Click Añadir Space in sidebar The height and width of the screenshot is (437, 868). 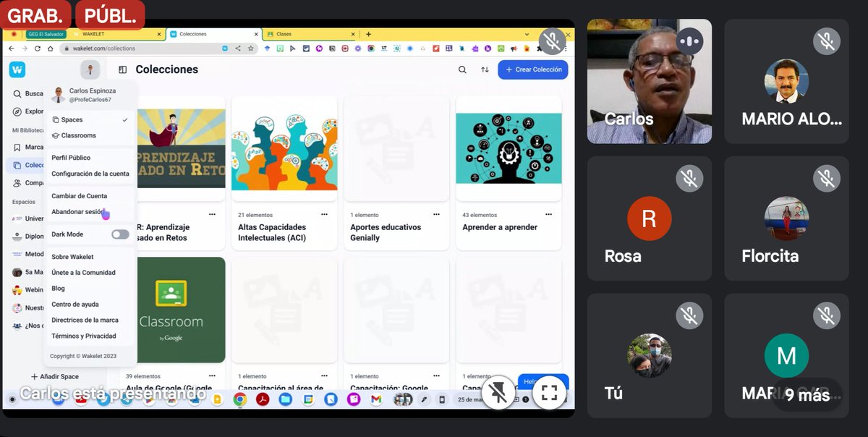click(55, 376)
